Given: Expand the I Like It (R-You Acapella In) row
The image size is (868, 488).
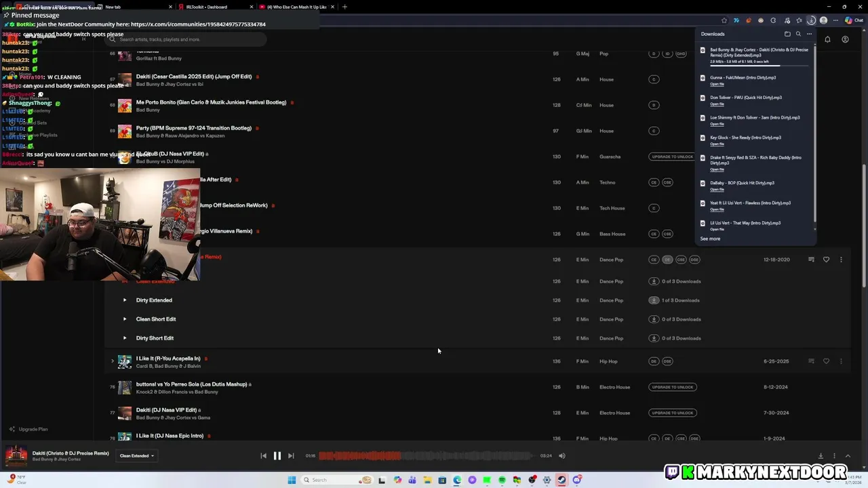Looking at the screenshot, I should [113, 361].
